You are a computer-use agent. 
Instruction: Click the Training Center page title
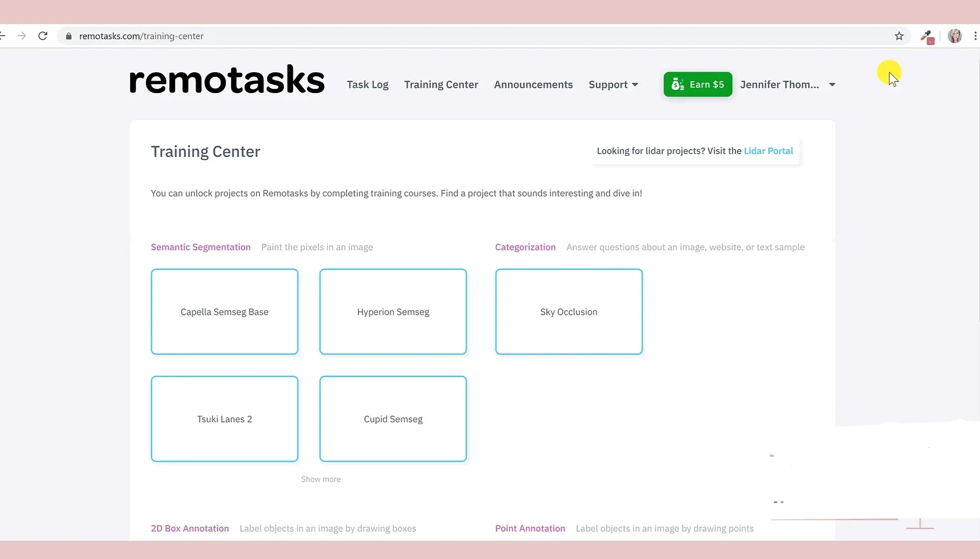tap(205, 152)
